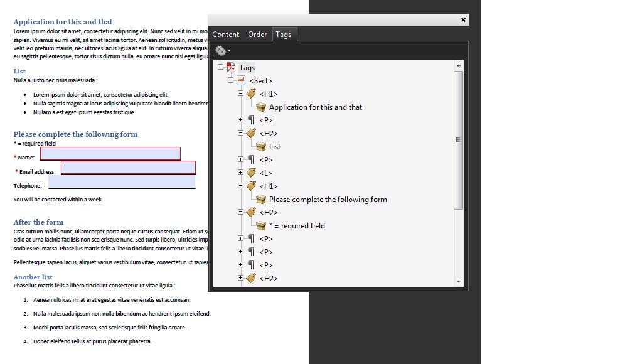Collapse the <Sect> node

(230, 80)
